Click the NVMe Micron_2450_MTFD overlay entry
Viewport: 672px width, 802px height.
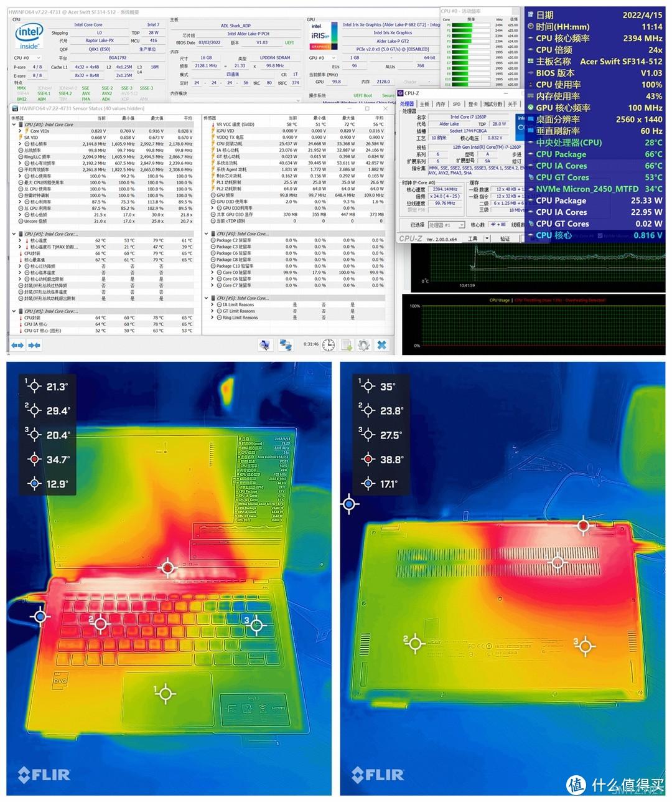(595, 189)
